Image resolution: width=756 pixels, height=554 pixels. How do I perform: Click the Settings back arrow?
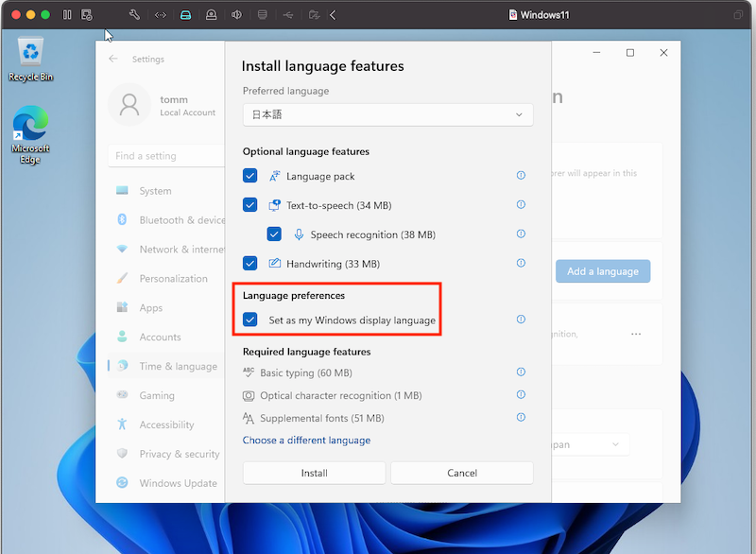point(113,59)
